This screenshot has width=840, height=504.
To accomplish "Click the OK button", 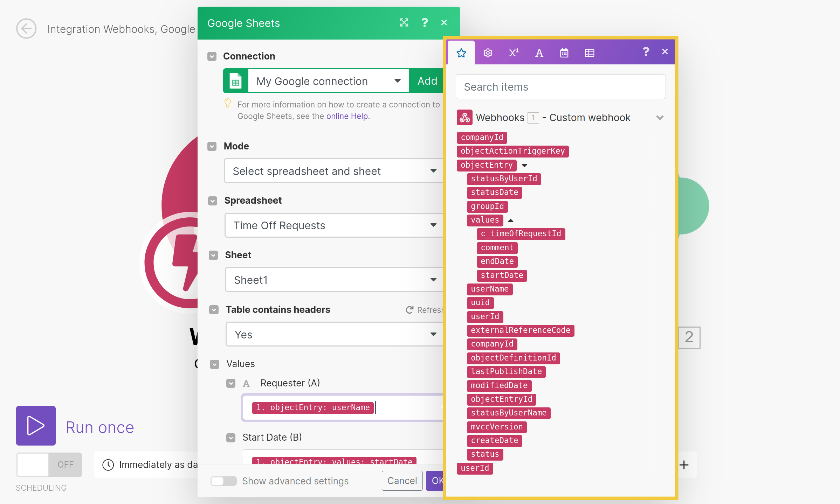I will click(435, 481).
